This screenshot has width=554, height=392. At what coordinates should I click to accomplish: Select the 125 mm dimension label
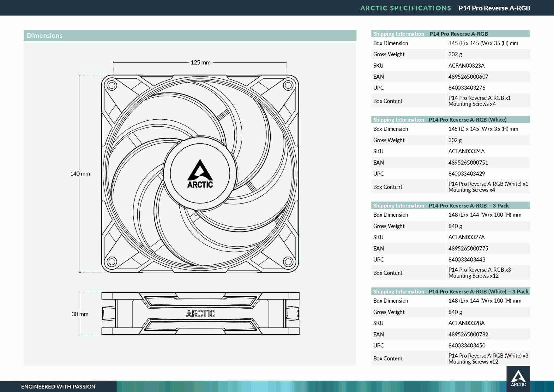click(200, 63)
